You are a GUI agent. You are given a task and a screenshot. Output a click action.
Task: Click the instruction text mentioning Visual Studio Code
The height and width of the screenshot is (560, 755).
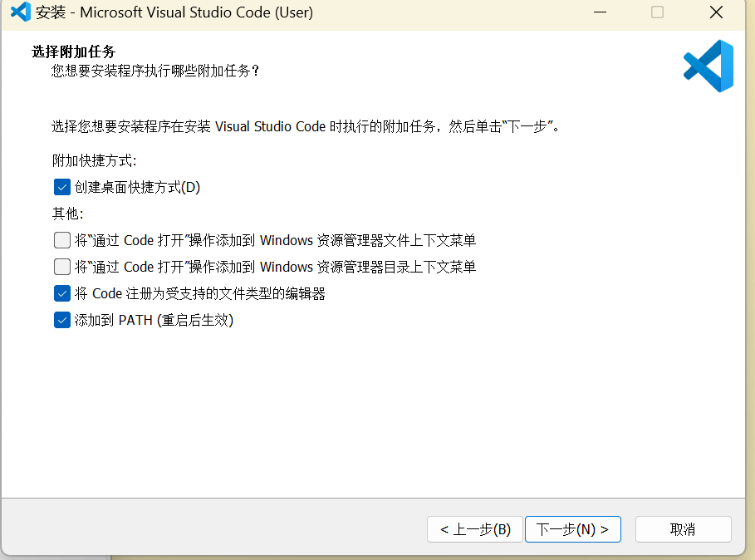(306, 126)
